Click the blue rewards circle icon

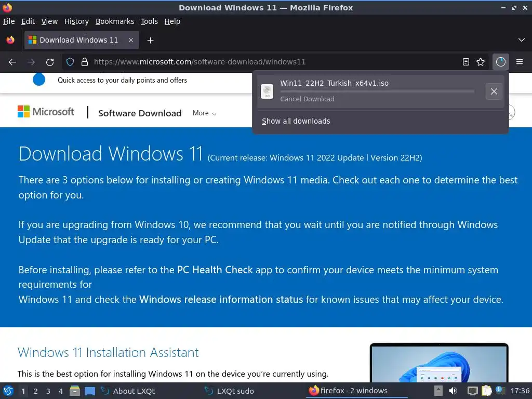coord(39,79)
